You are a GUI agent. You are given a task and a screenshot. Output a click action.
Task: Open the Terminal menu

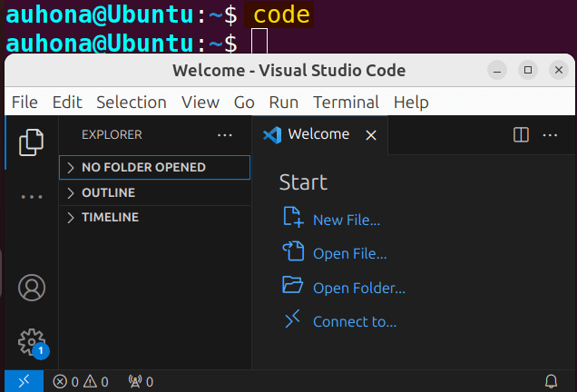(346, 102)
